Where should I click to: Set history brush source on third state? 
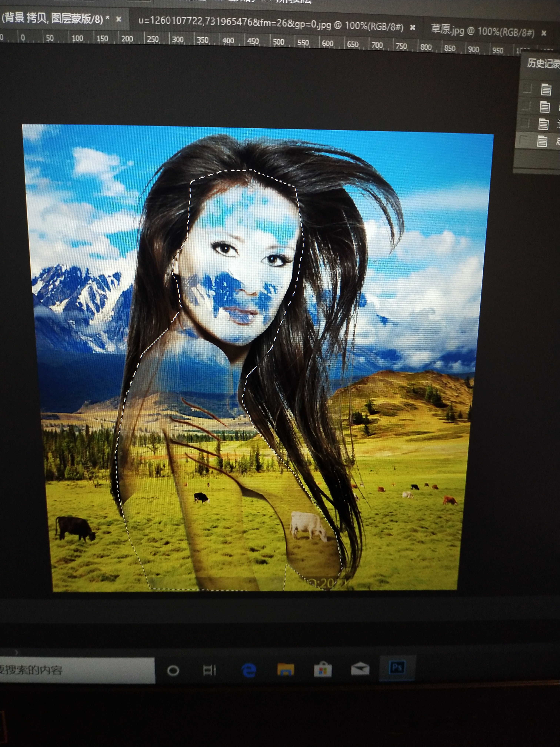point(525,123)
